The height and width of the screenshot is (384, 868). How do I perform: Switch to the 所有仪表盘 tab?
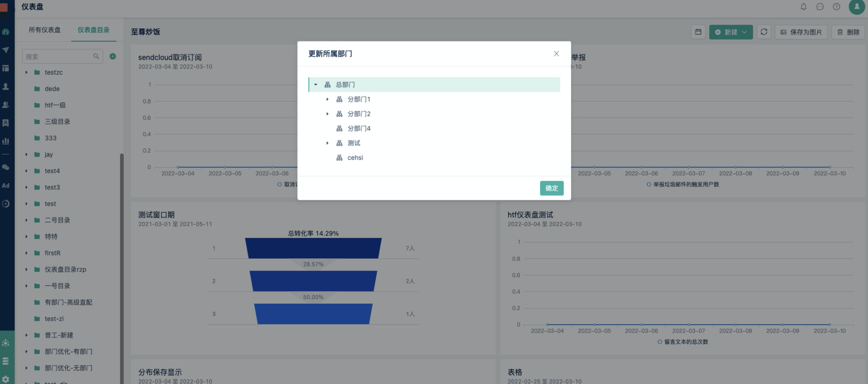(x=44, y=30)
